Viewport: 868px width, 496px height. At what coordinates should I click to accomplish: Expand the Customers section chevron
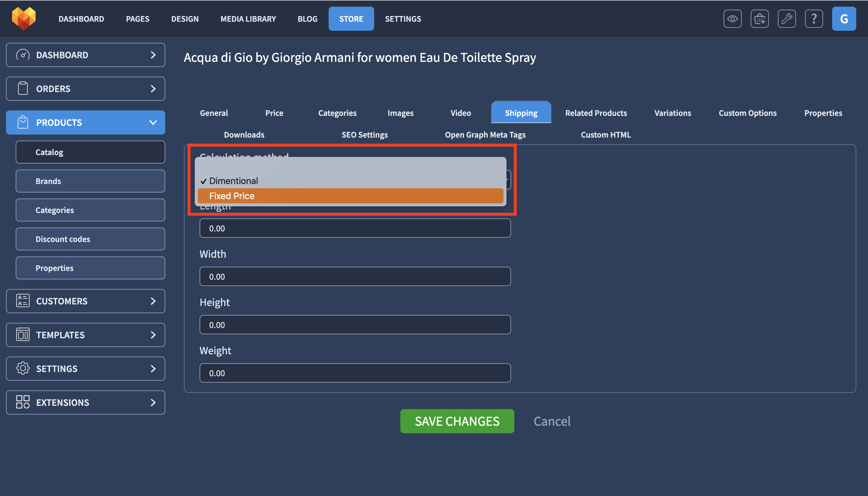pyautogui.click(x=153, y=301)
